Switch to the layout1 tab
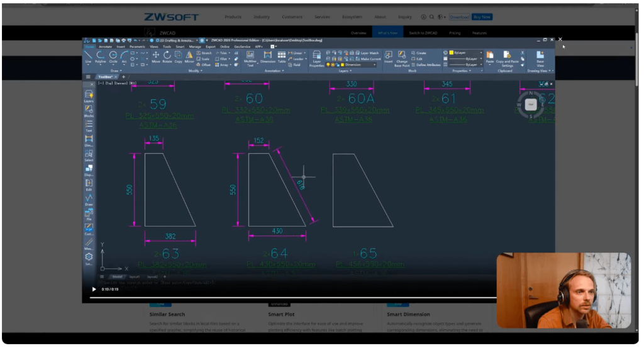 click(135, 276)
